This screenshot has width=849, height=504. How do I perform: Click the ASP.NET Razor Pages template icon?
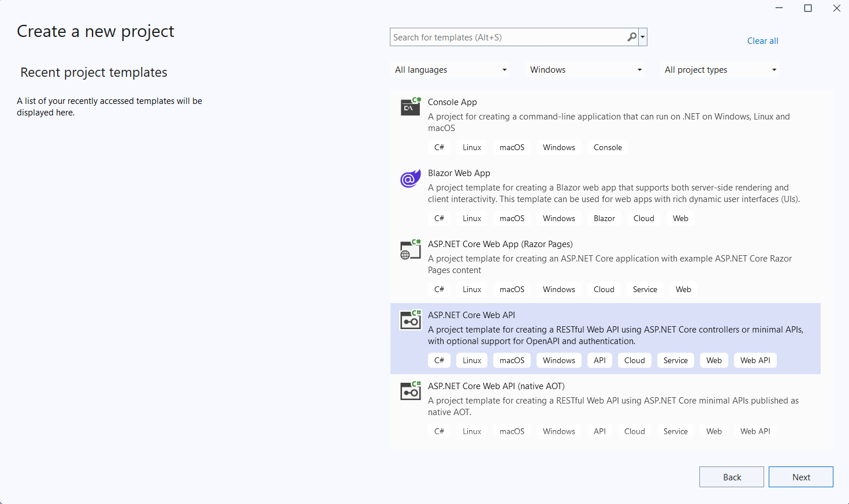[411, 249]
